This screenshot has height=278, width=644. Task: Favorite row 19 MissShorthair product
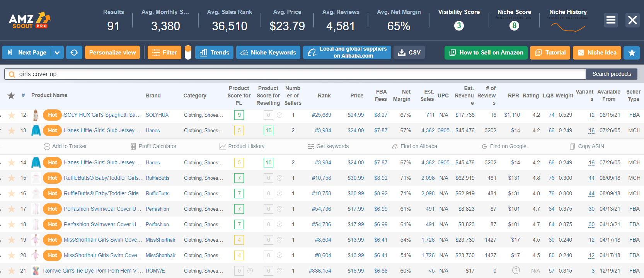point(12,240)
